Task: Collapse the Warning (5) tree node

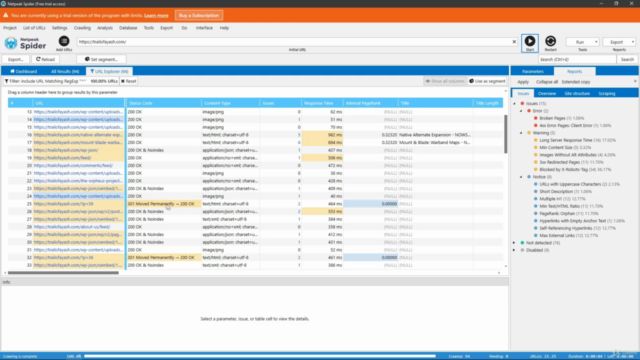Action: coord(521,133)
